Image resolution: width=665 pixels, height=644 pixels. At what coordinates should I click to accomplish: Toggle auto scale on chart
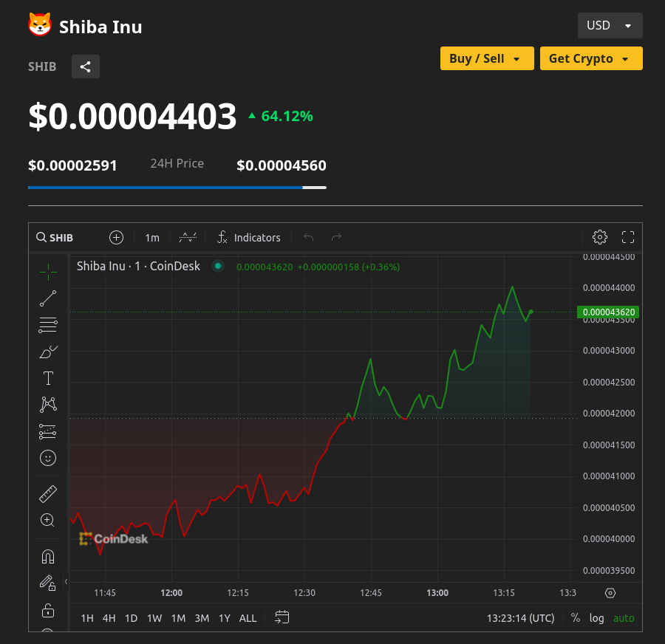point(624,618)
